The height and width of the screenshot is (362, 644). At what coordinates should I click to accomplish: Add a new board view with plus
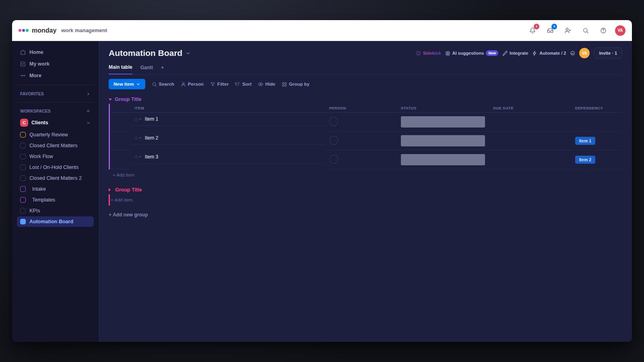point(163,68)
